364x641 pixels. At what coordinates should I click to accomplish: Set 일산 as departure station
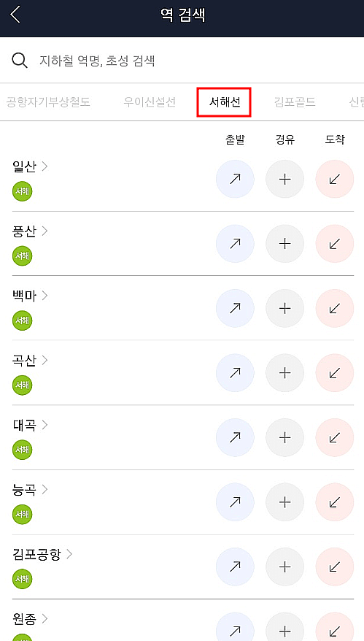[235, 179]
